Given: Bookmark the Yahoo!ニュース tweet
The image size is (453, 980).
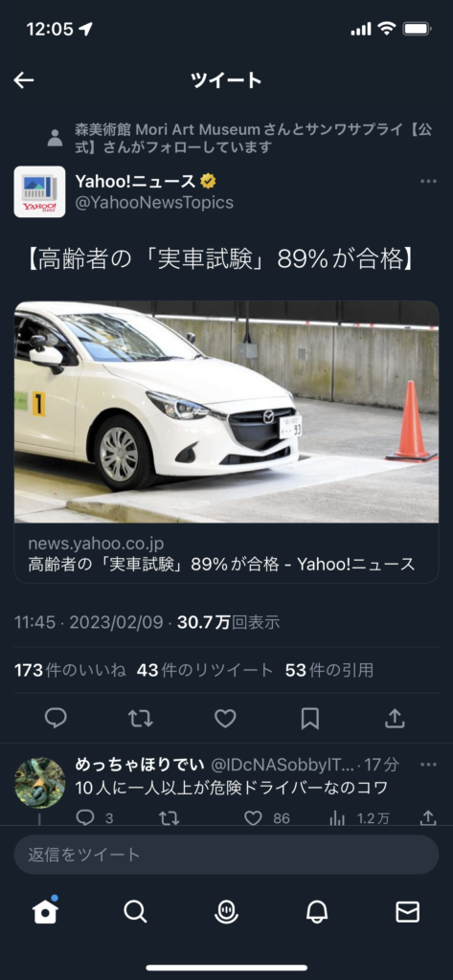Looking at the screenshot, I should (309, 718).
